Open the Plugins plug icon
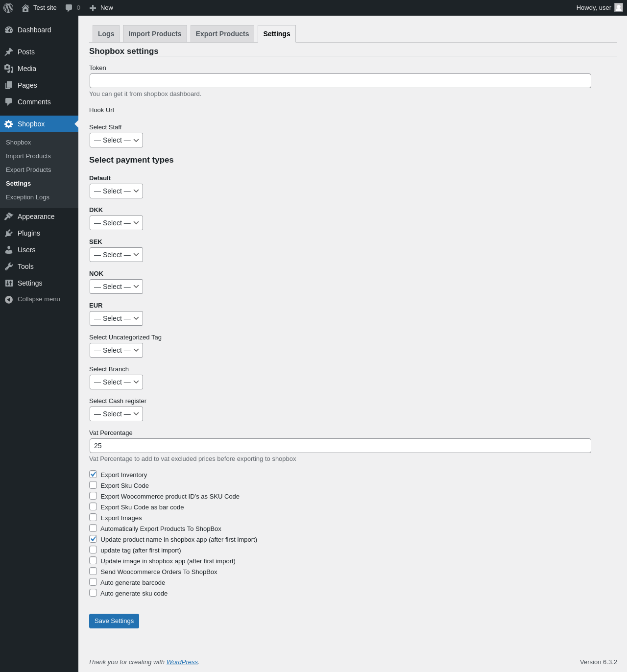The image size is (627, 672). coord(9,233)
